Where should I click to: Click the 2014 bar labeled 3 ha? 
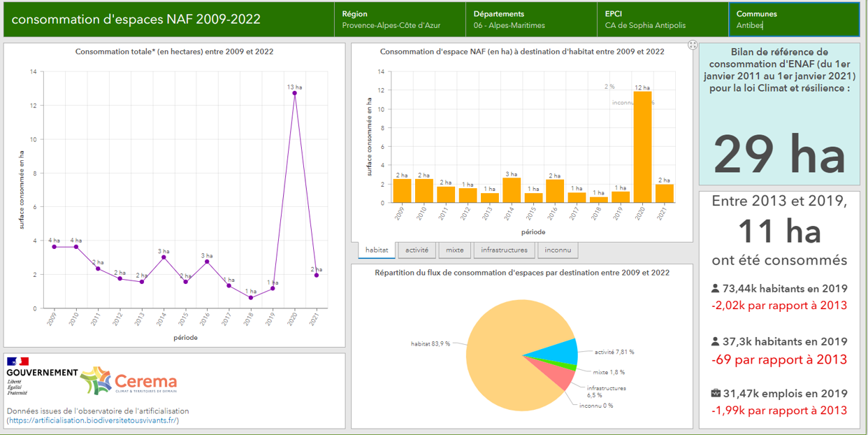click(x=511, y=190)
